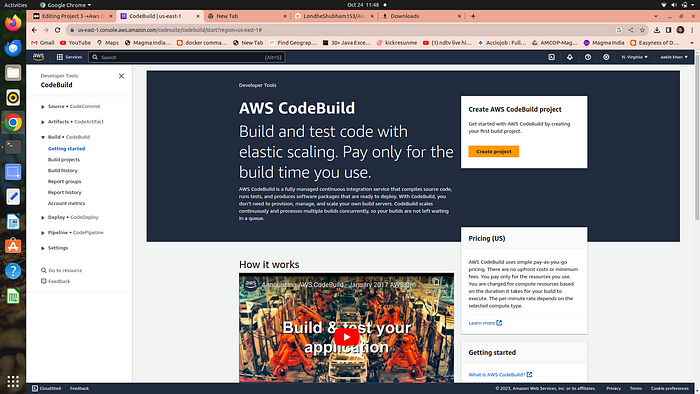Open Thunderbird mail from the dock
The height and width of the screenshot is (394, 700).
pyautogui.click(x=13, y=48)
